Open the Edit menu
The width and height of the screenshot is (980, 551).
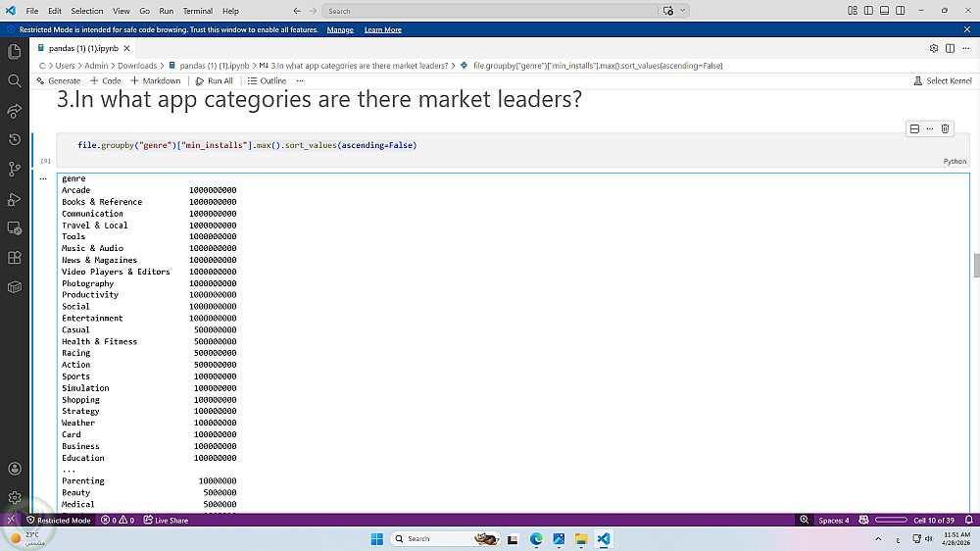(x=55, y=11)
